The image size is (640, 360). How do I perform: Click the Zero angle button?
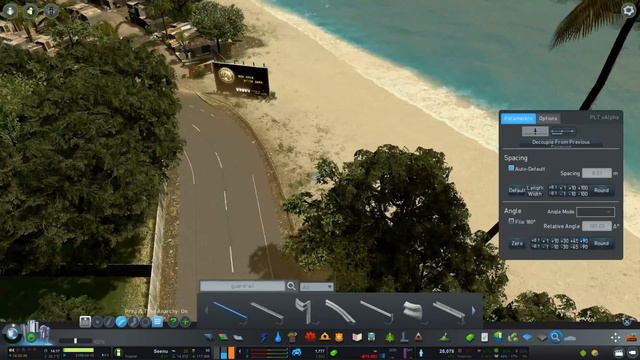pos(517,243)
